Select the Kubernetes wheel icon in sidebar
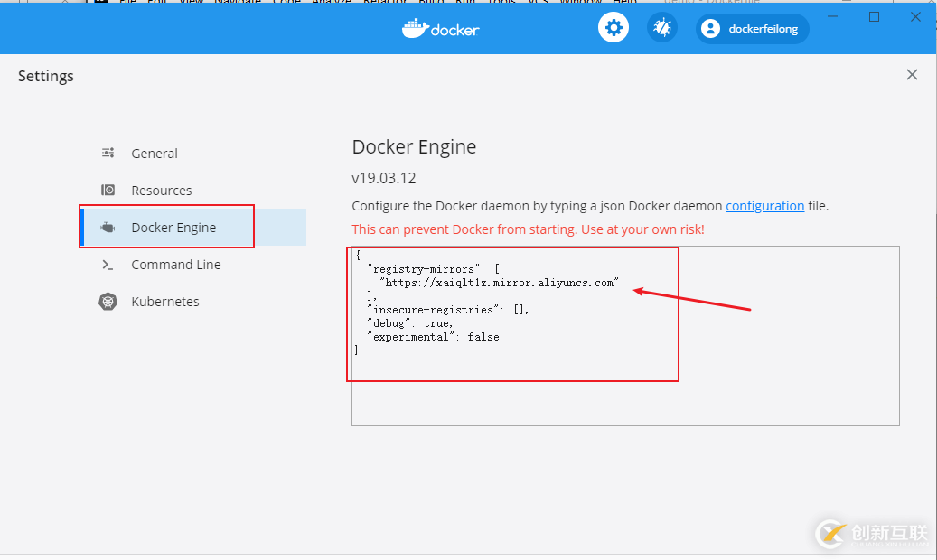The width and height of the screenshot is (937, 560). [x=108, y=302]
